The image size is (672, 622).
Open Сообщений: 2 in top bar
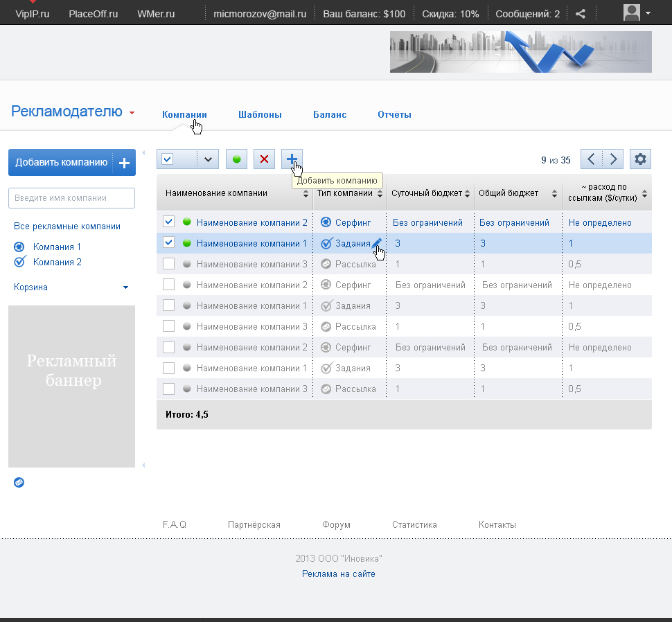[x=528, y=14]
